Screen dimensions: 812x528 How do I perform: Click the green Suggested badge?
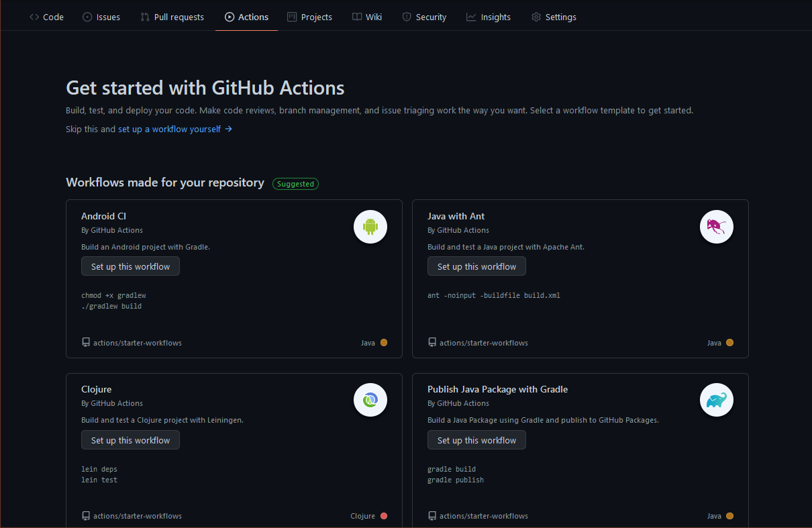295,183
